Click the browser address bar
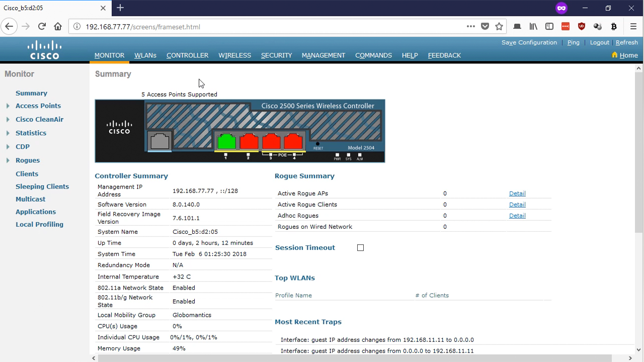644x362 pixels. (x=272, y=27)
